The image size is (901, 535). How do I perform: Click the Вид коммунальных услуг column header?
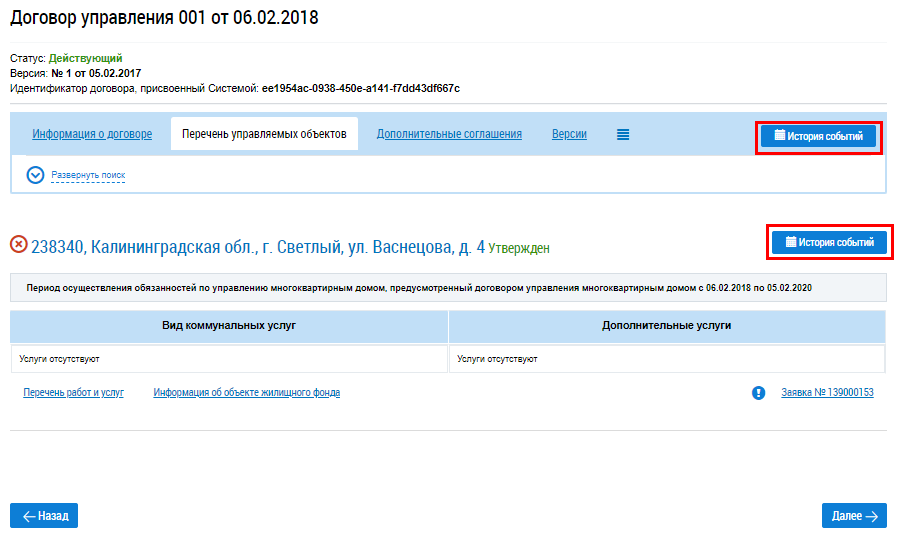pos(229,326)
